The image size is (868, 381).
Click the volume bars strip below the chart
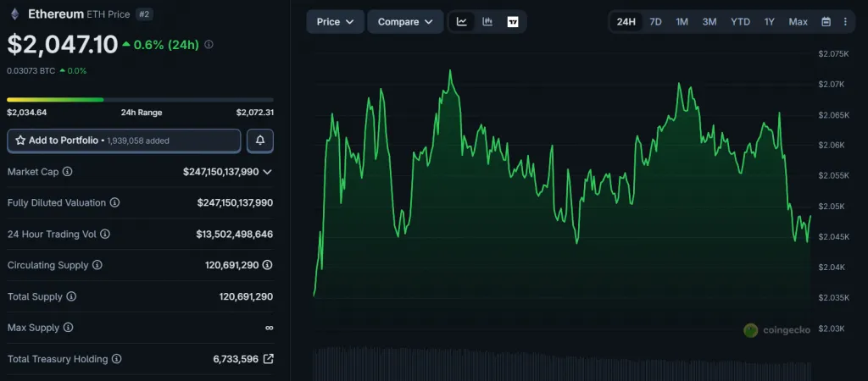pos(562,363)
